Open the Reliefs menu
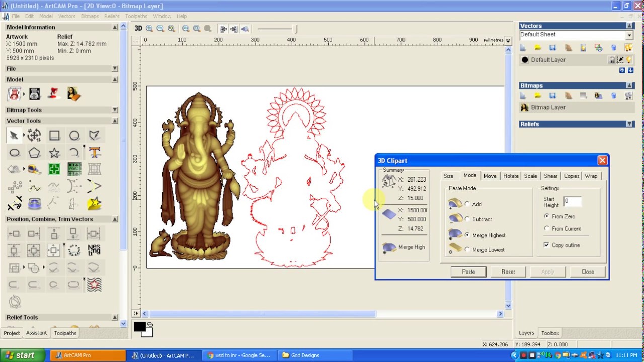The image size is (644, 362). coord(112,16)
